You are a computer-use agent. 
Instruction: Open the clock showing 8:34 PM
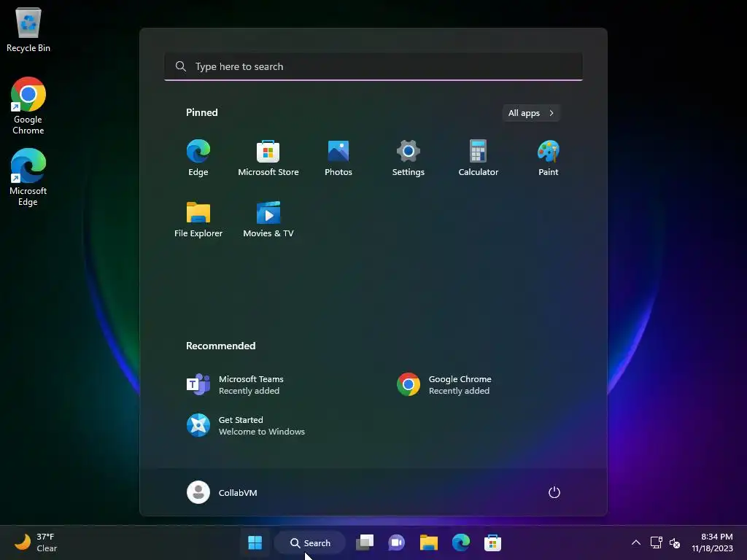(712, 542)
